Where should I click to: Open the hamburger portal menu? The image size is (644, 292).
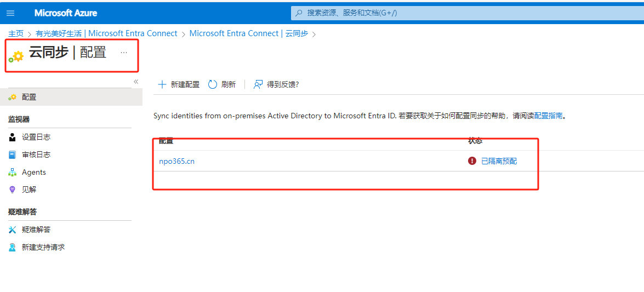[10, 13]
